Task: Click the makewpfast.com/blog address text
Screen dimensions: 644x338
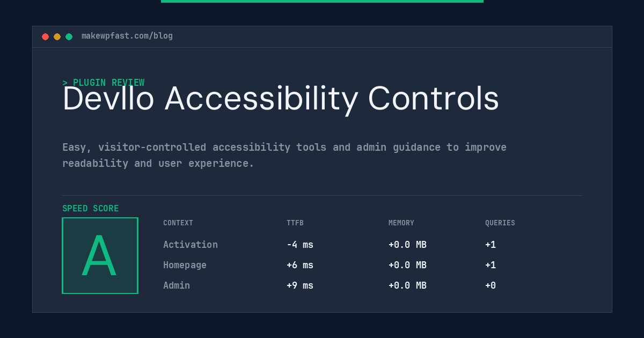Action: [x=127, y=36]
